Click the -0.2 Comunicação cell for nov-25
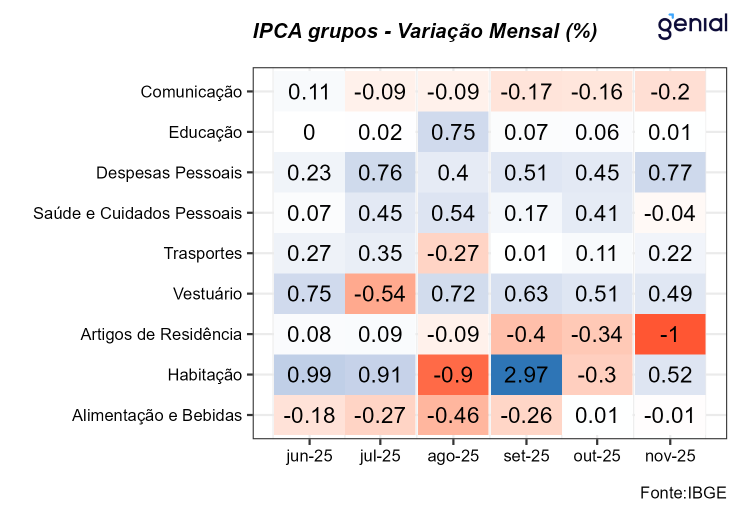Viewport: 750px width, 525px height. pos(669,92)
